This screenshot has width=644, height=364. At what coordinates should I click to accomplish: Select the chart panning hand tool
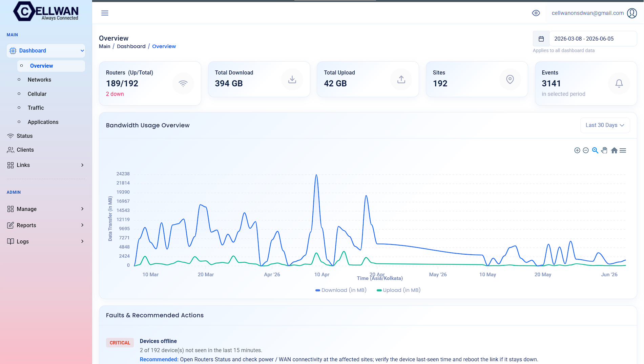[x=604, y=150]
